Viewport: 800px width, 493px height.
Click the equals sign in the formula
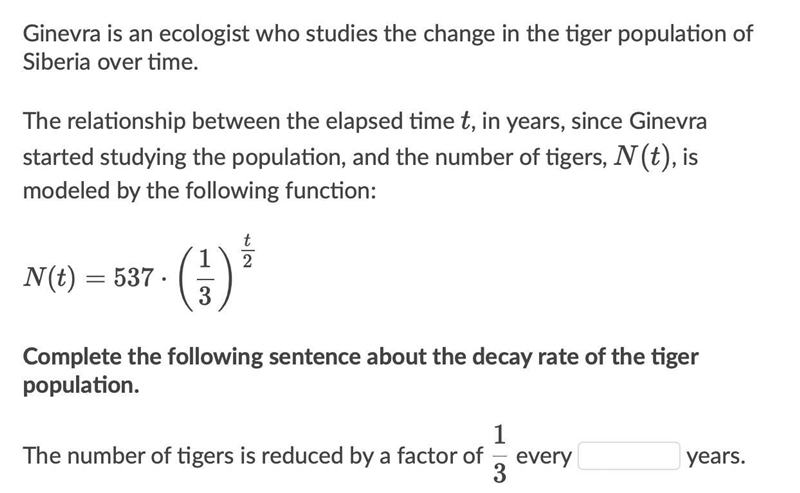tap(94, 279)
